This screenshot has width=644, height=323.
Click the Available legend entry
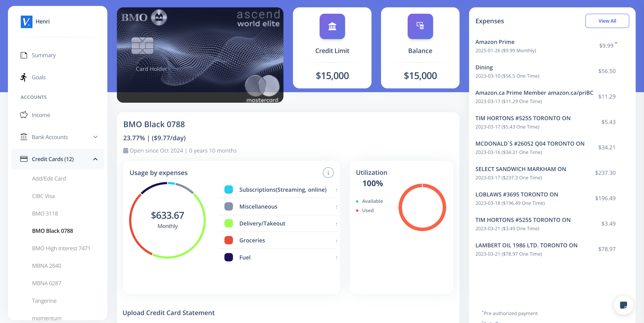(x=370, y=201)
